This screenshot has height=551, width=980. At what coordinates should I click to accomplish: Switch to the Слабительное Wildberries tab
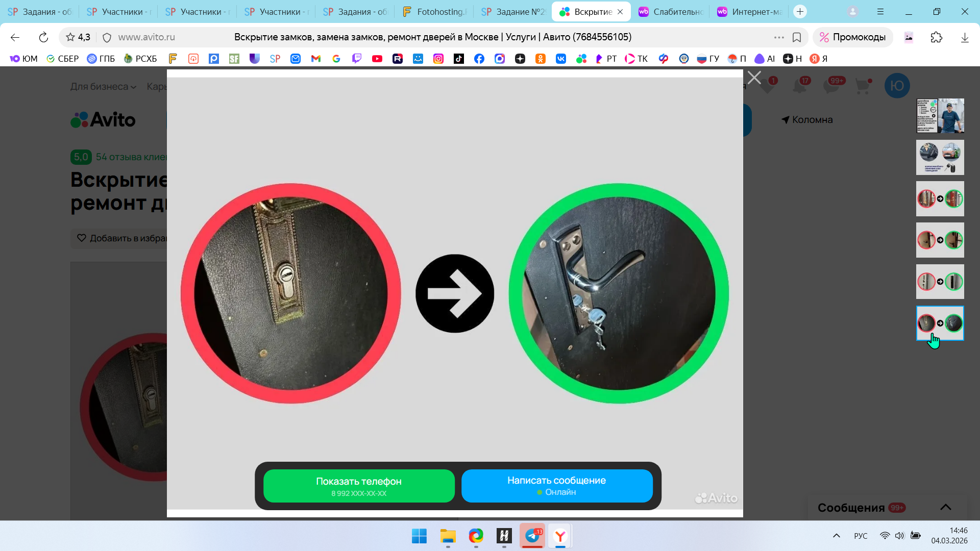click(x=671, y=12)
